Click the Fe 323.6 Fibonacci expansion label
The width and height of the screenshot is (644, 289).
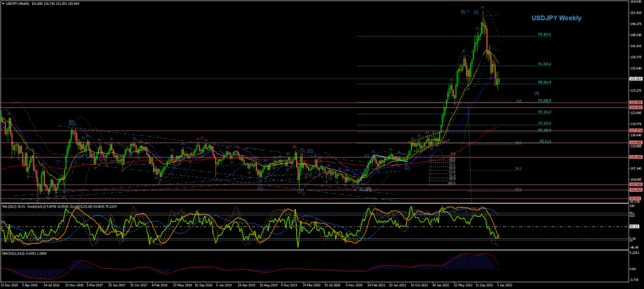544,64
